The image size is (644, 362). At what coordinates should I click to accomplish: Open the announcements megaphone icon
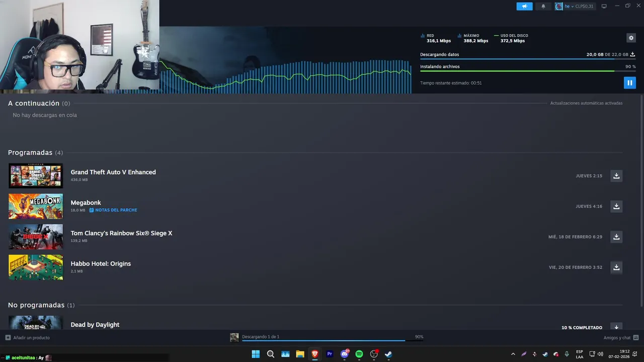coord(524,6)
